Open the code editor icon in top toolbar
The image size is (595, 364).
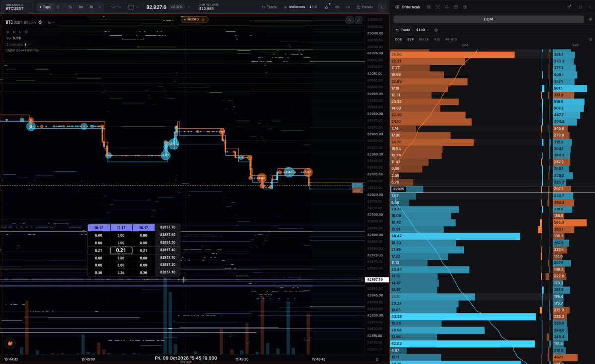[x=348, y=7]
